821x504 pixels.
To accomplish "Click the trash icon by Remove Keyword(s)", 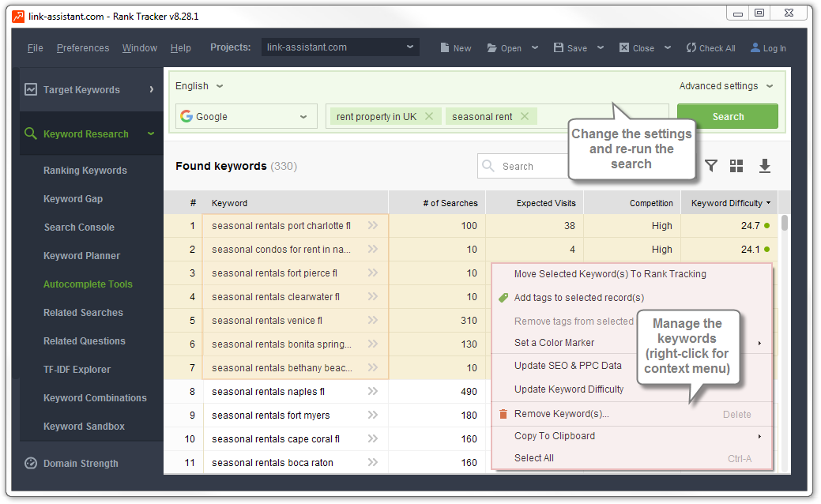I will 503,414.
